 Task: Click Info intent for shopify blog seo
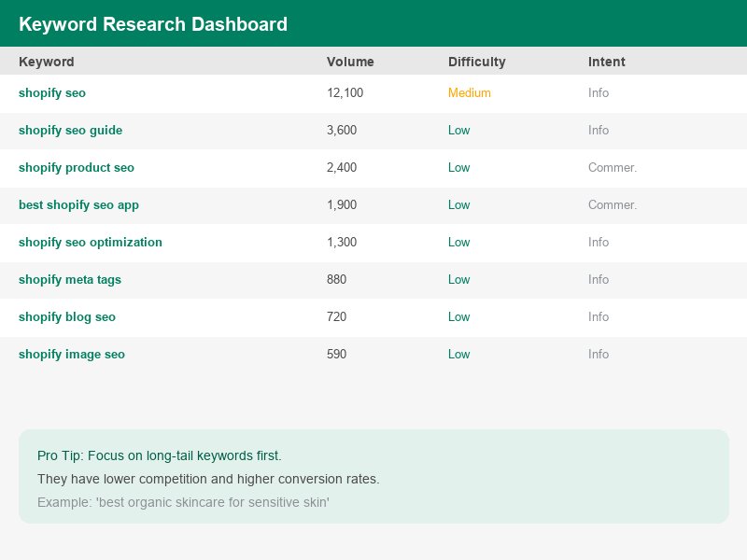pos(599,317)
